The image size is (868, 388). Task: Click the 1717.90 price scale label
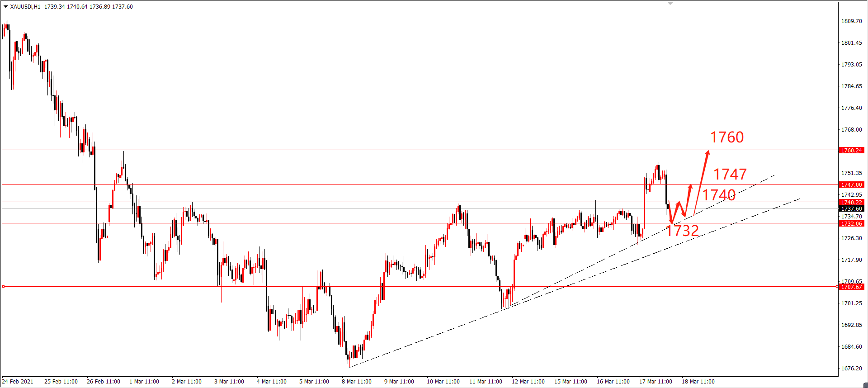tap(851, 260)
